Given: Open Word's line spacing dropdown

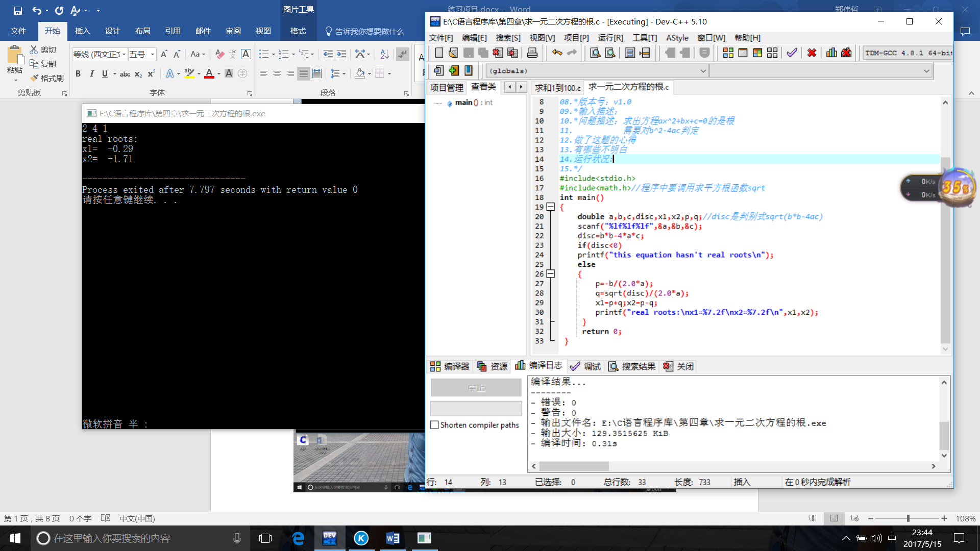Looking at the screenshot, I should (x=338, y=73).
